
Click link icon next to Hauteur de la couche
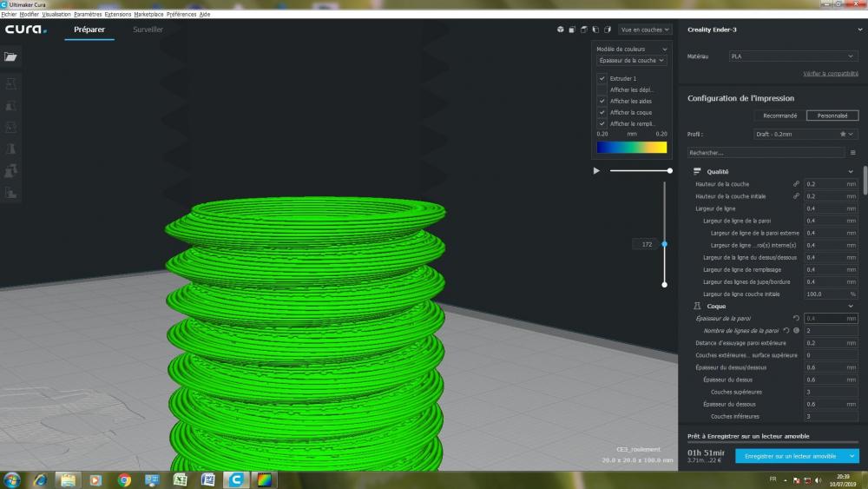click(796, 184)
